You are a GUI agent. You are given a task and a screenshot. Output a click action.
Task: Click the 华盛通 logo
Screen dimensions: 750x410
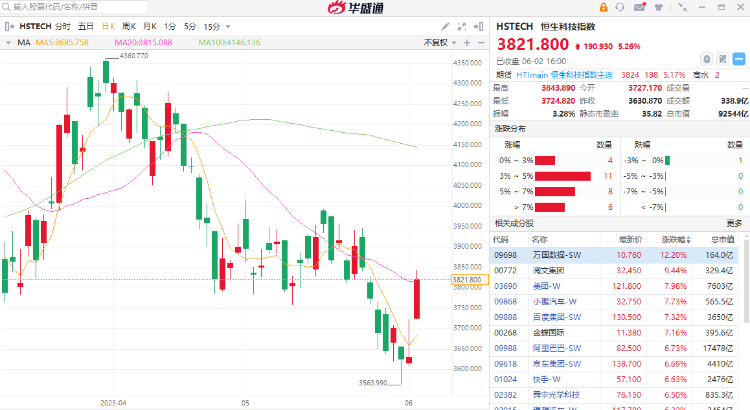coord(355,7)
